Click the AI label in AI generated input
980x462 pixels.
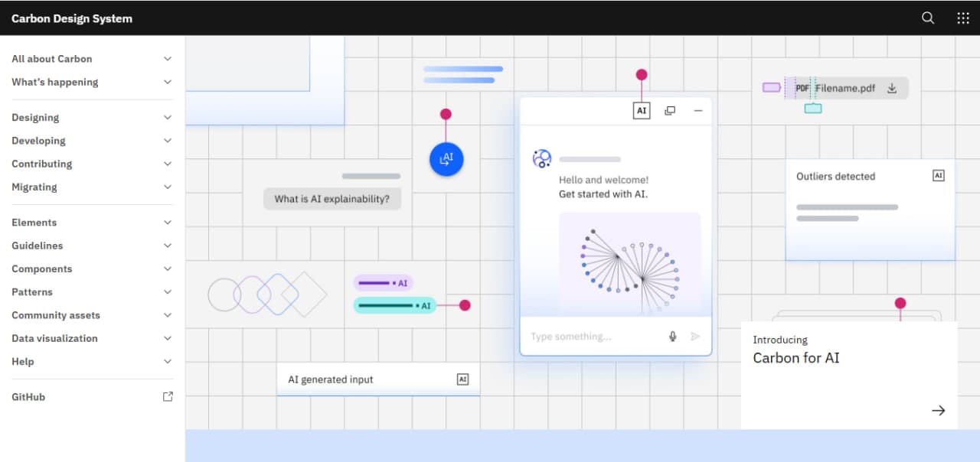tap(462, 379)
